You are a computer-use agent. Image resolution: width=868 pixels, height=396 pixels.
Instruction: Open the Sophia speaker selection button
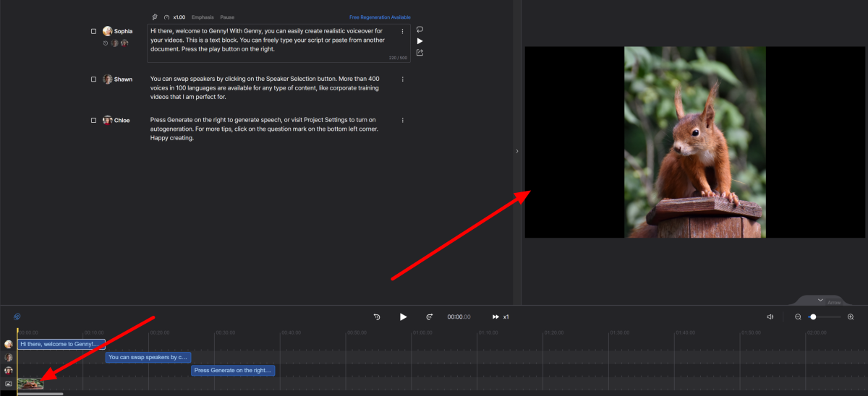click(x=117, y=32)
